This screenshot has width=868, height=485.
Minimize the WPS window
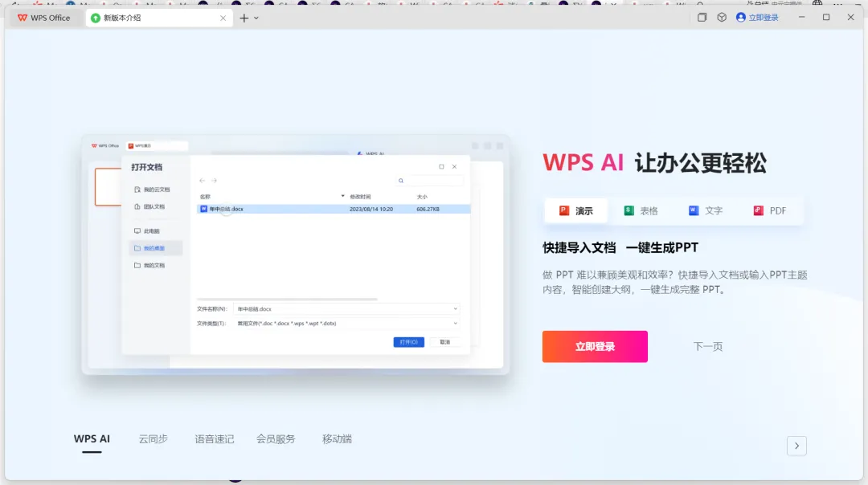[801, 18]
